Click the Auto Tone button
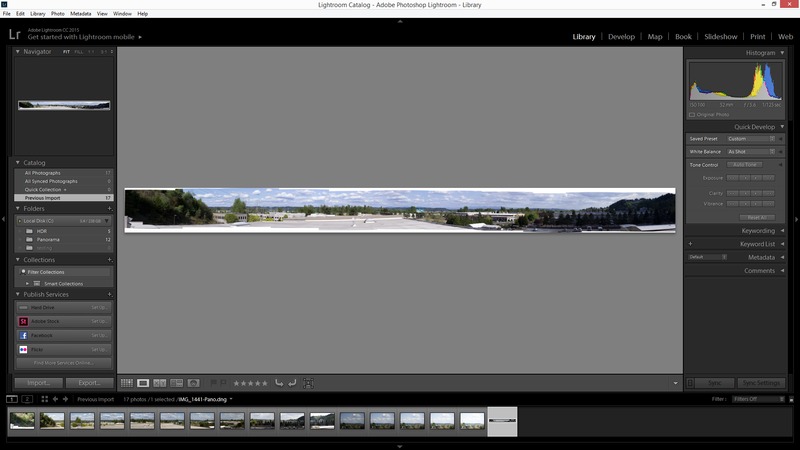Image resolution: width=800 pixels, height=450 pixels. (745, 165)
